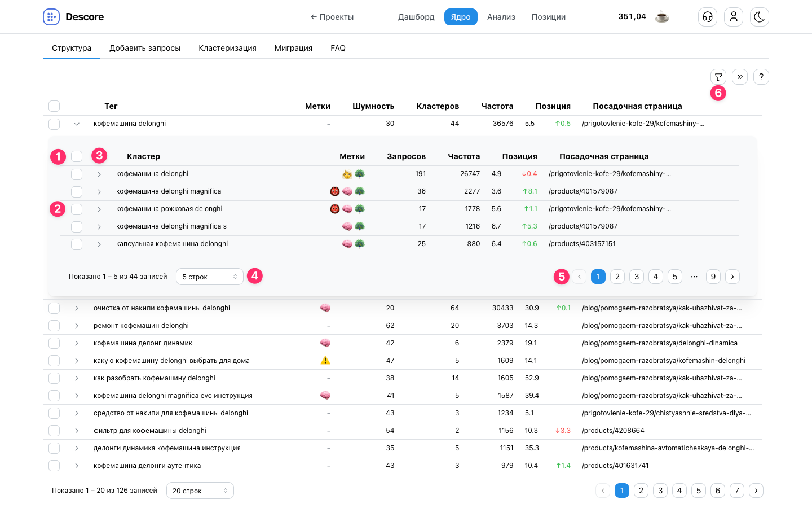This screenshot has height=508, width=812.
Task: Click the ellipsis in cluster pagination
Action: pos(694,277)
